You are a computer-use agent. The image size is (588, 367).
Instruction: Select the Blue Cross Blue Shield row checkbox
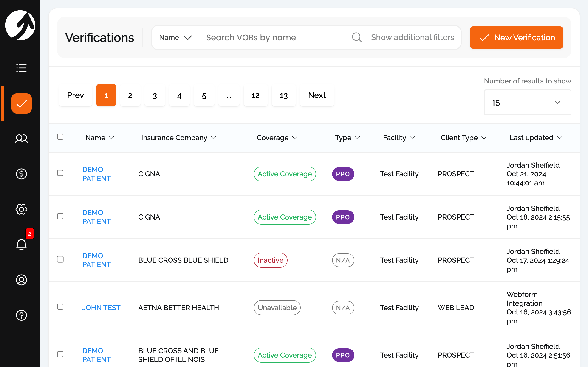click(60, 259)
